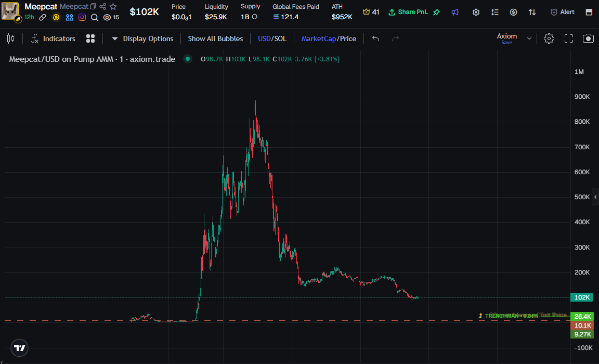Expand the Axiom layout dropdown chevron
The width and height of the screenshot is (599, 364).
coord(529,38)
